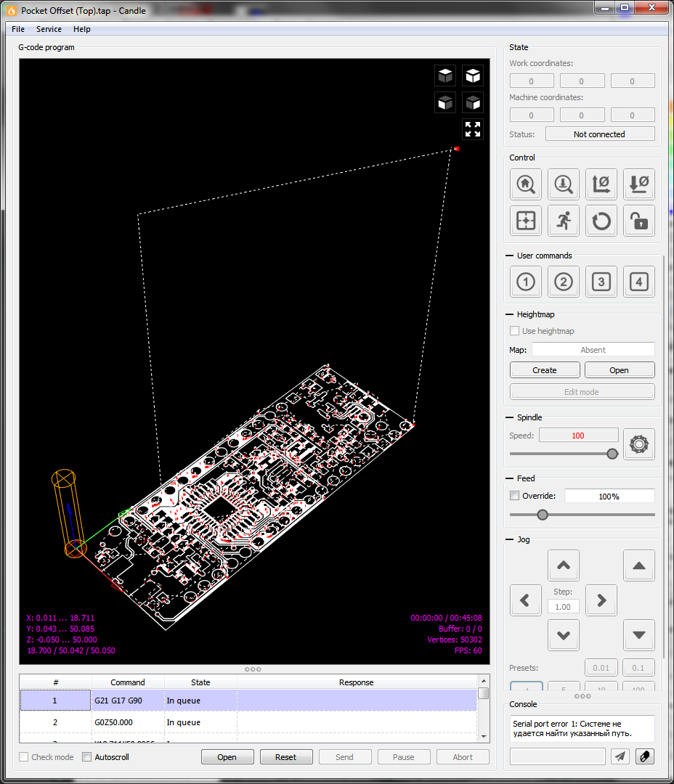Run user command 1

[525, 282]
